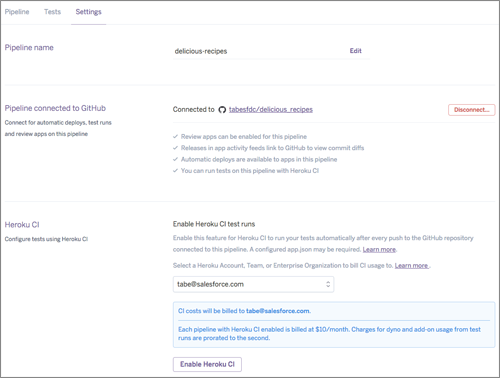
Task: Click checkmark beside Review apps line
Action: click(175, 136)
